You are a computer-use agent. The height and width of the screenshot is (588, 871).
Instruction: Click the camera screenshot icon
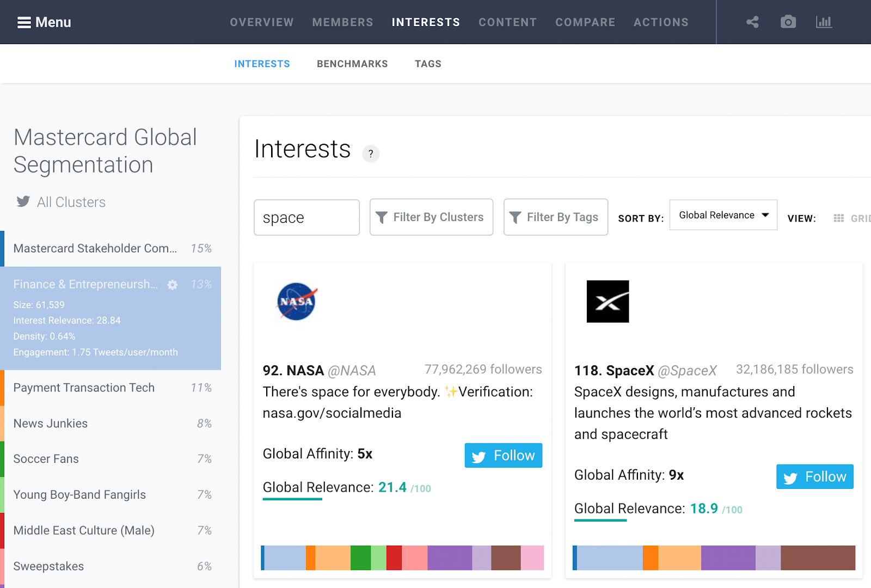[x=788, y=22]
